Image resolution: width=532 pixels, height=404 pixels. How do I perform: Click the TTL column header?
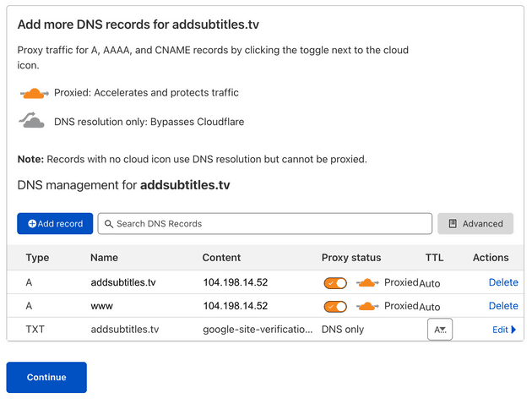434,258
